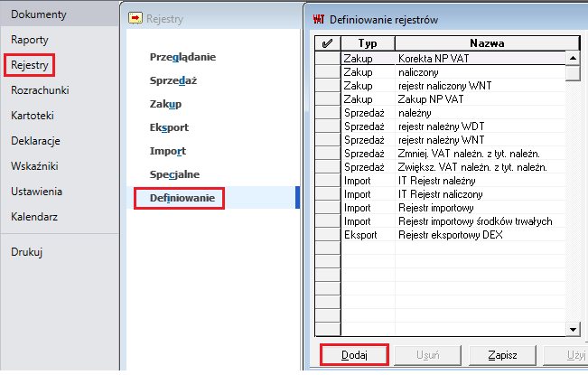Click the Nazwa column header
The image size is (588, 375).
point(487,43)
